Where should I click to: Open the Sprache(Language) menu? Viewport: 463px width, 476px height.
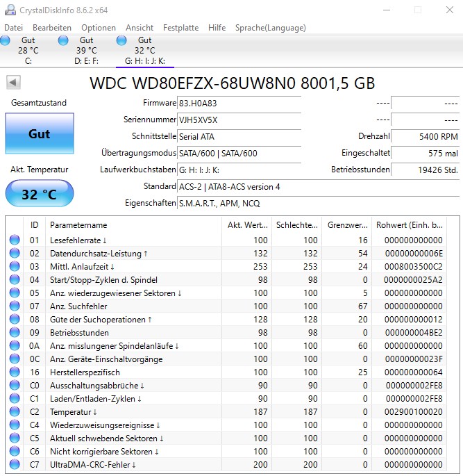(x=271, y=28)
